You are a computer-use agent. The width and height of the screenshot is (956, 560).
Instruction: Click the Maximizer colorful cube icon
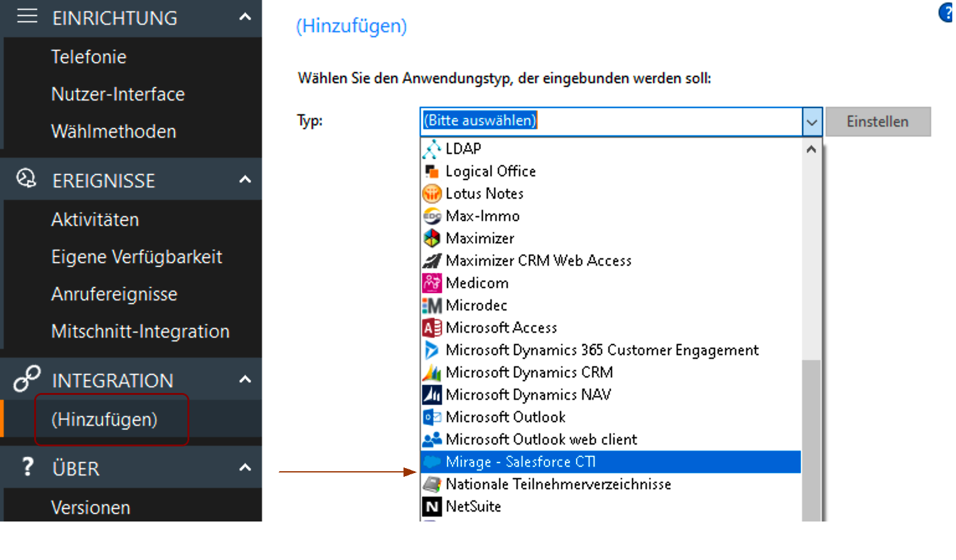(x=431, y=238)
